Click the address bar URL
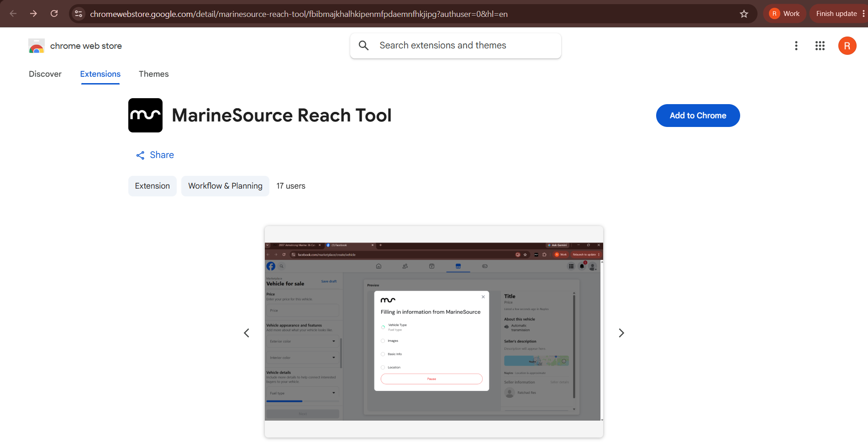The width and height of the screenshot is (868, 443). click(x=299, y=14)
